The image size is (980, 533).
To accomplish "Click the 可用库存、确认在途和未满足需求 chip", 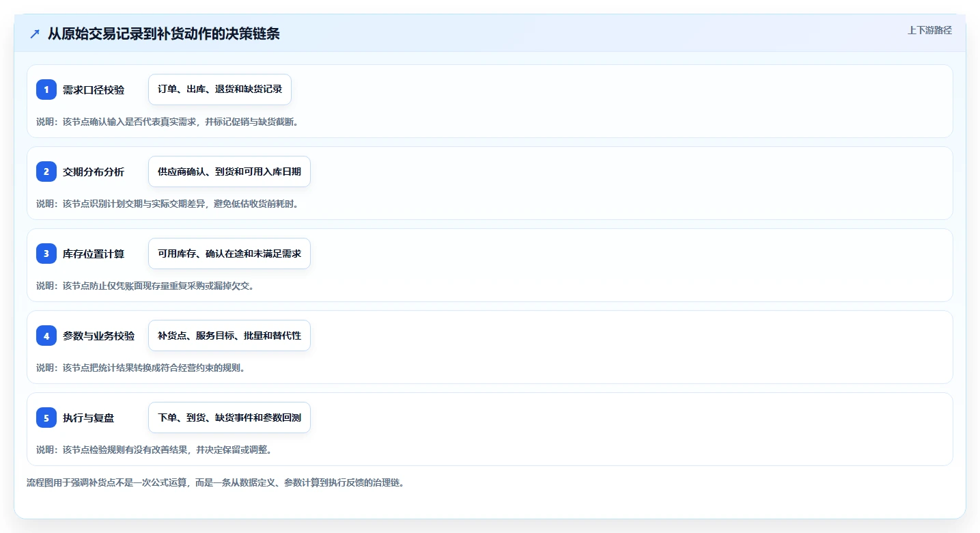I will point(229,254).
